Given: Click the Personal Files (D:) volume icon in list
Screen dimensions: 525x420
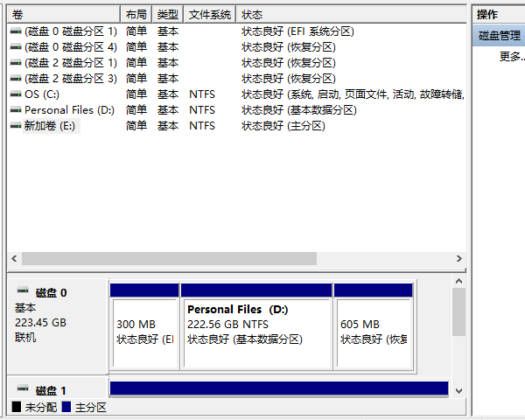Looking at the screenshot, I should click(x=17, y=110).
